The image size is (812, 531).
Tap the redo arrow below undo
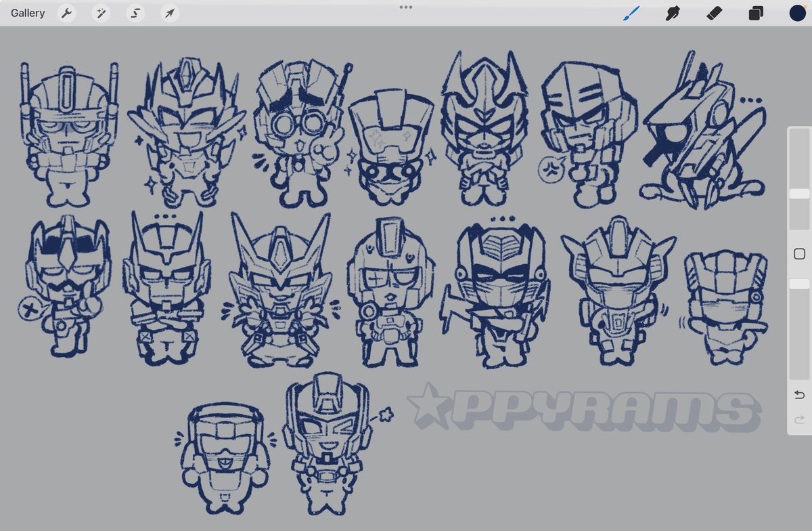click(x=798, y=420)
